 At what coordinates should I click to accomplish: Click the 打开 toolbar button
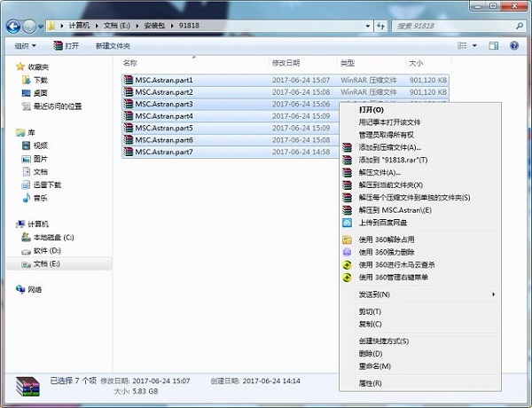point(66,45)
